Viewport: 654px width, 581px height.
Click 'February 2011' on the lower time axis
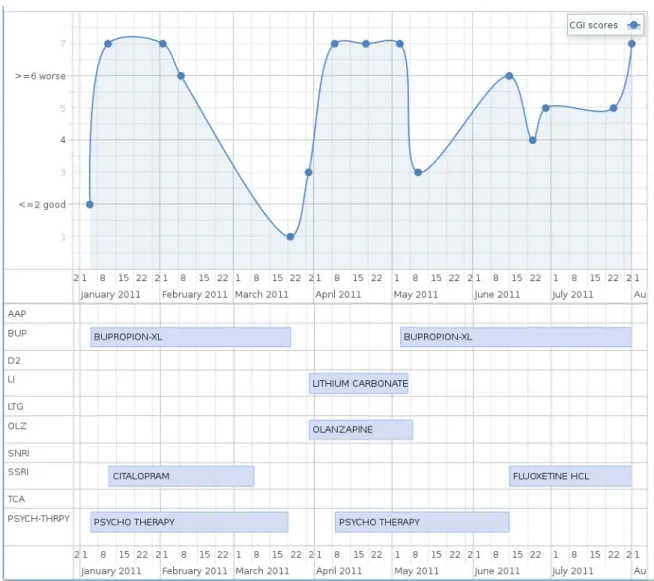tap(195, 571)
